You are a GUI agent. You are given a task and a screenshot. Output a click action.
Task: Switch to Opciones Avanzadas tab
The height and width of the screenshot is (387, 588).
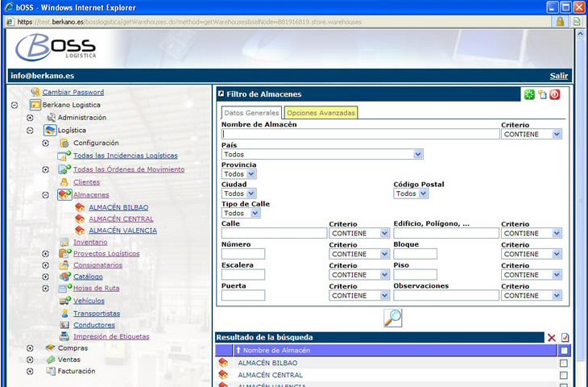point(321,113)
